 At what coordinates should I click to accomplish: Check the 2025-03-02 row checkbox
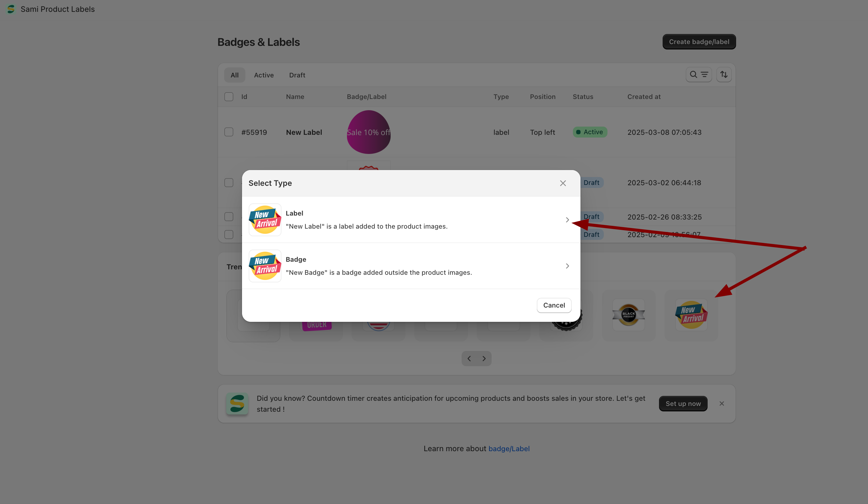coord(229,182)
